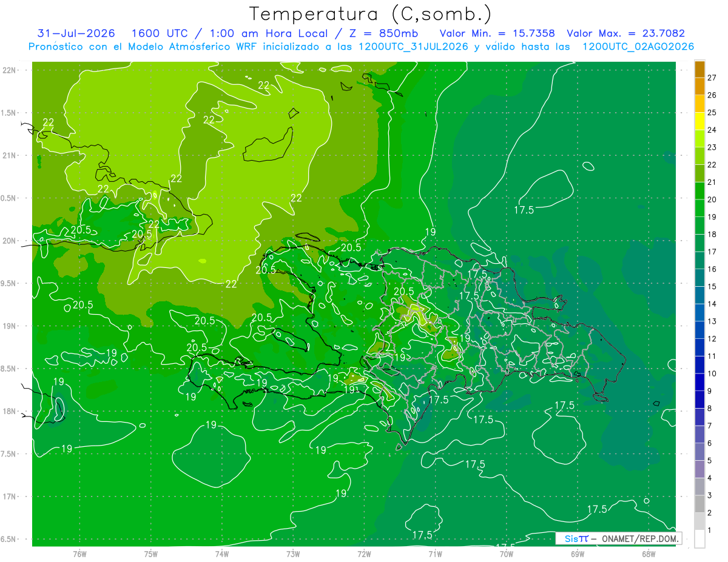
Task: Click the '74W' longitude axis label
Action: point(222,554)
